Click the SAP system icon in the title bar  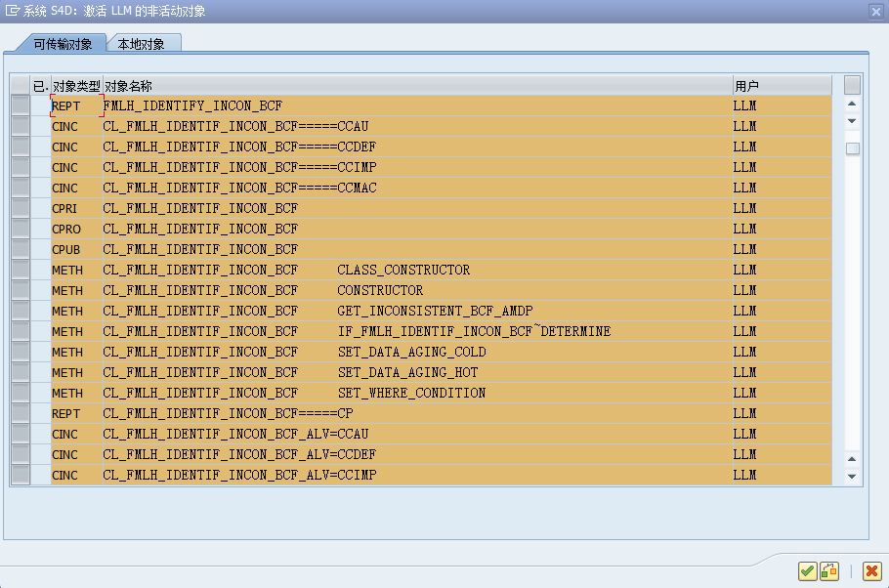point(13,12)
